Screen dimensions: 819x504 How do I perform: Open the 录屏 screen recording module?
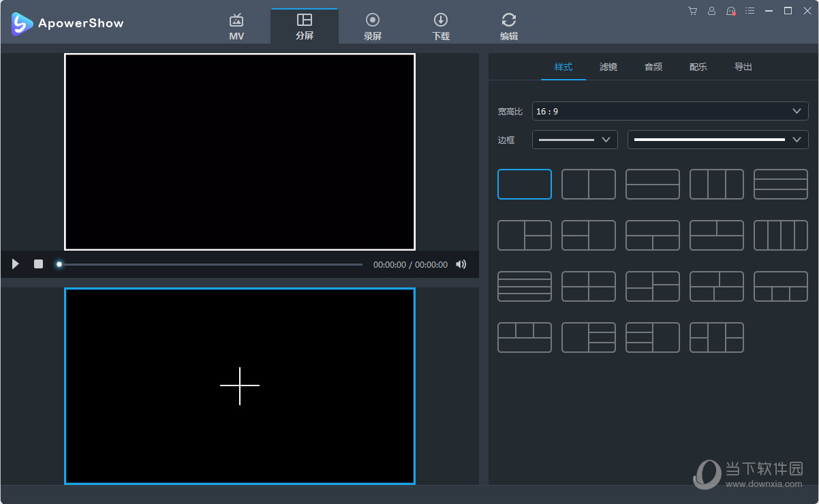373,27
